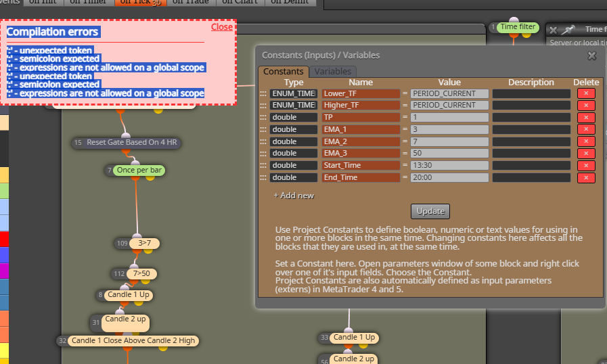Delete the Higher_TF constant

pyautogui.click(x=586, y=106)
